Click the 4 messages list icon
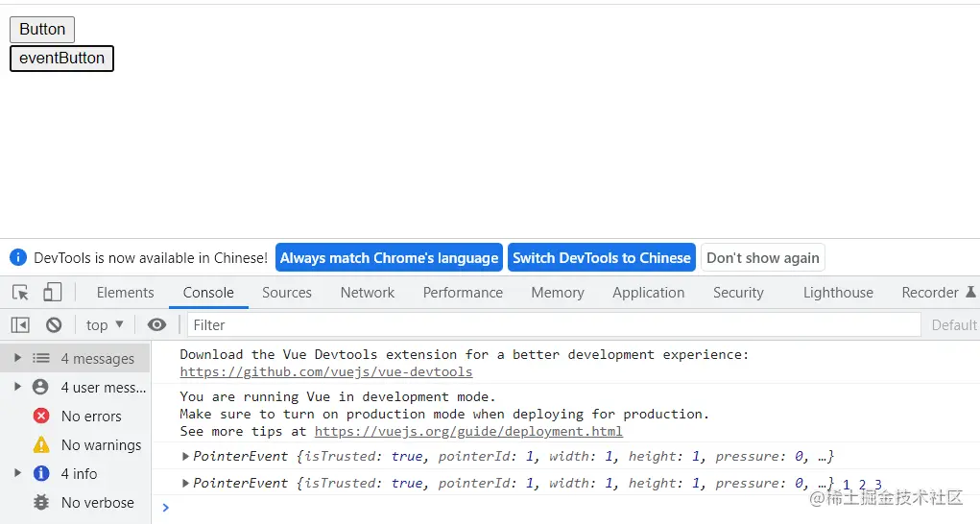 pos(41,359)
